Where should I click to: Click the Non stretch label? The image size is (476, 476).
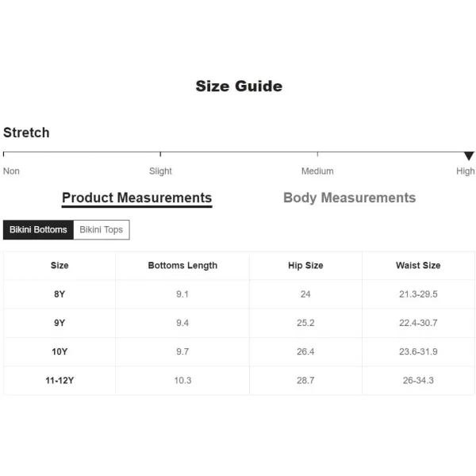coord(11,171)
